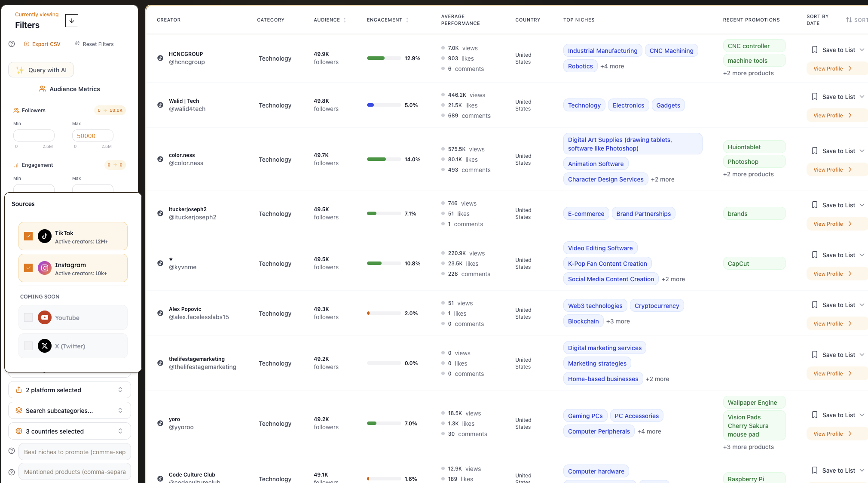Uncheck the TikTok source checkbox

[28, 236]
